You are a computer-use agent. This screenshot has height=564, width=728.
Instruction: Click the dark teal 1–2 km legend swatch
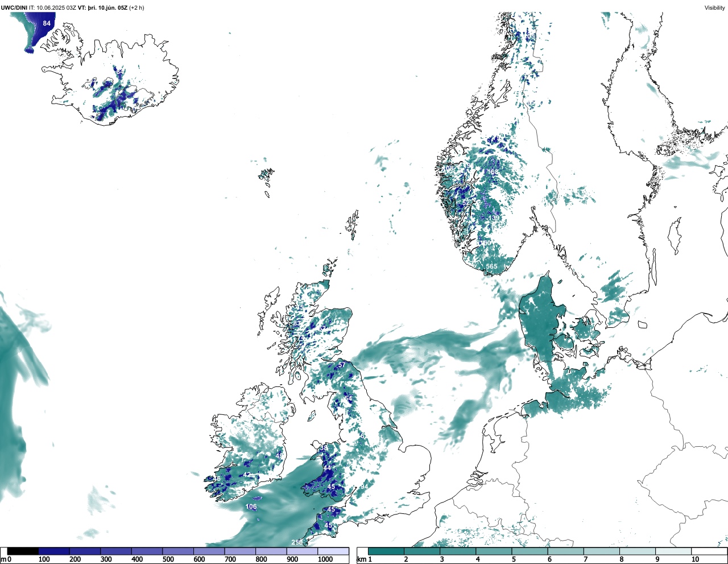pyautogui.click(x=386, y=551)
